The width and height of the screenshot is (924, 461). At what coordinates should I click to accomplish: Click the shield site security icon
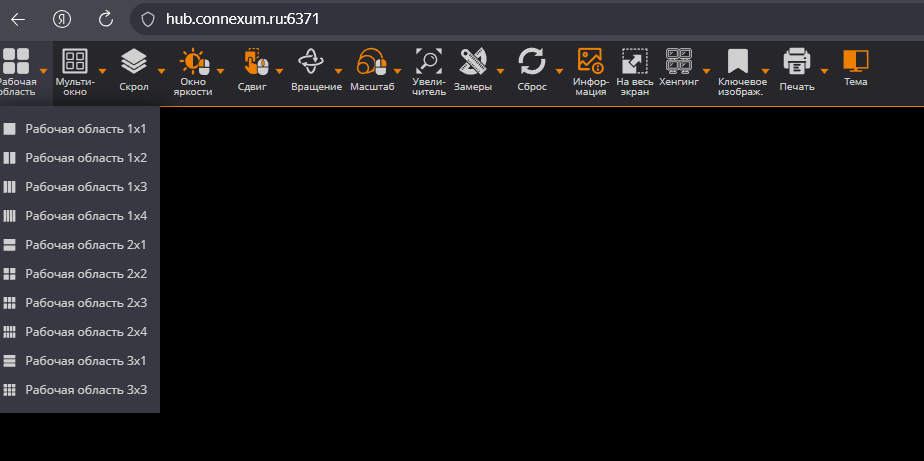[x=148, y=19]
